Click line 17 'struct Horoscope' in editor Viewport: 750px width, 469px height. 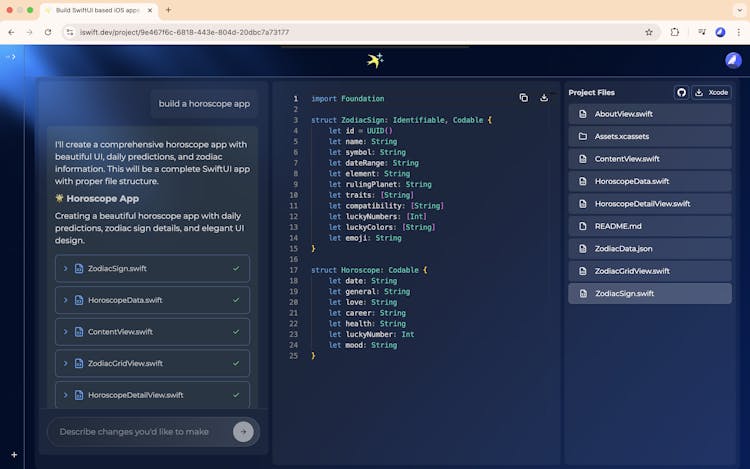tap(369, 270)
